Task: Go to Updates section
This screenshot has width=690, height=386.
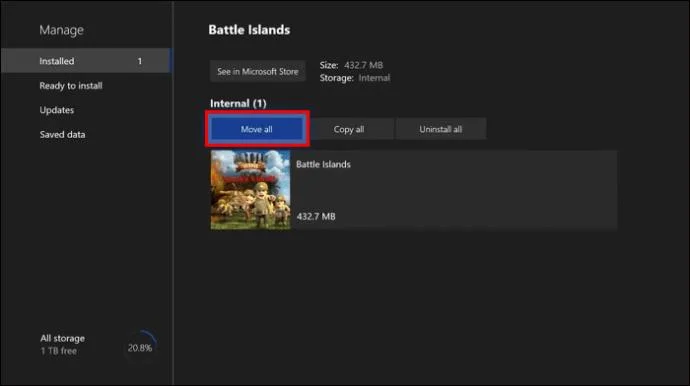Action: pyautogui.click(x=57, y=110)
